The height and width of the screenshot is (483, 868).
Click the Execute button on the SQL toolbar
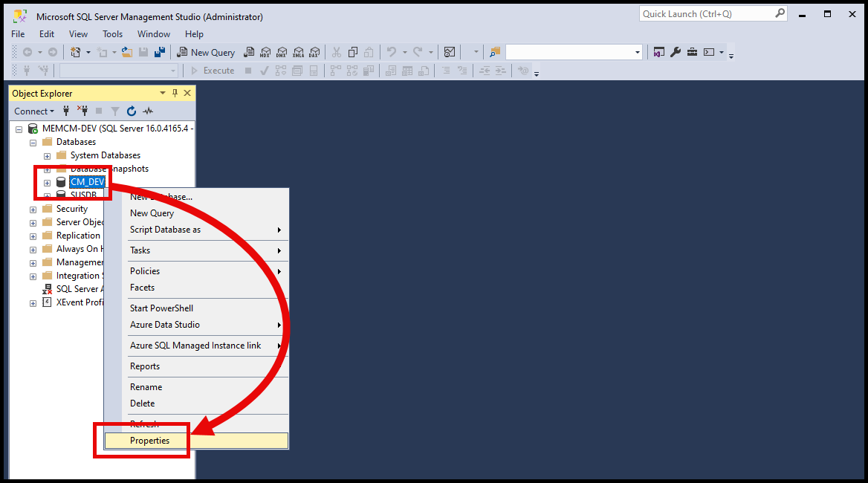pos(213,70)
